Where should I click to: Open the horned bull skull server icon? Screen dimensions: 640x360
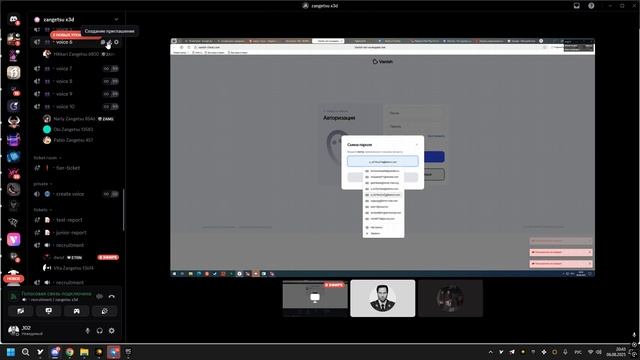13,122
